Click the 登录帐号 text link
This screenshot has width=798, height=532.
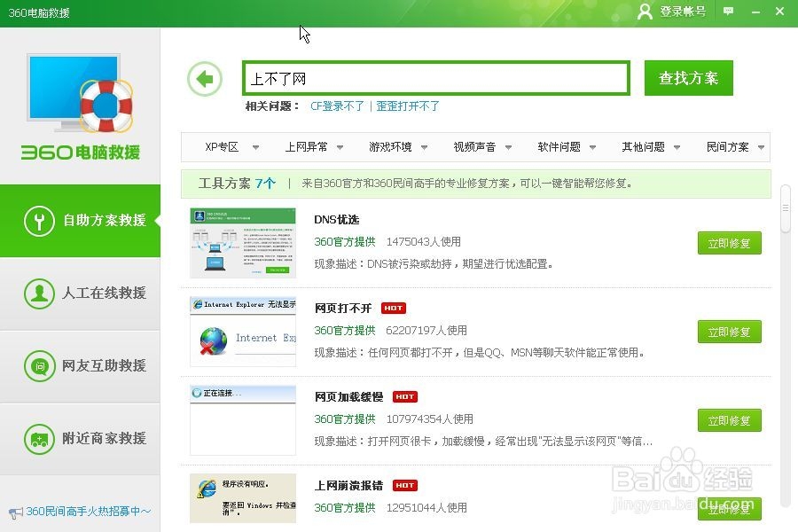pos(683,12)
